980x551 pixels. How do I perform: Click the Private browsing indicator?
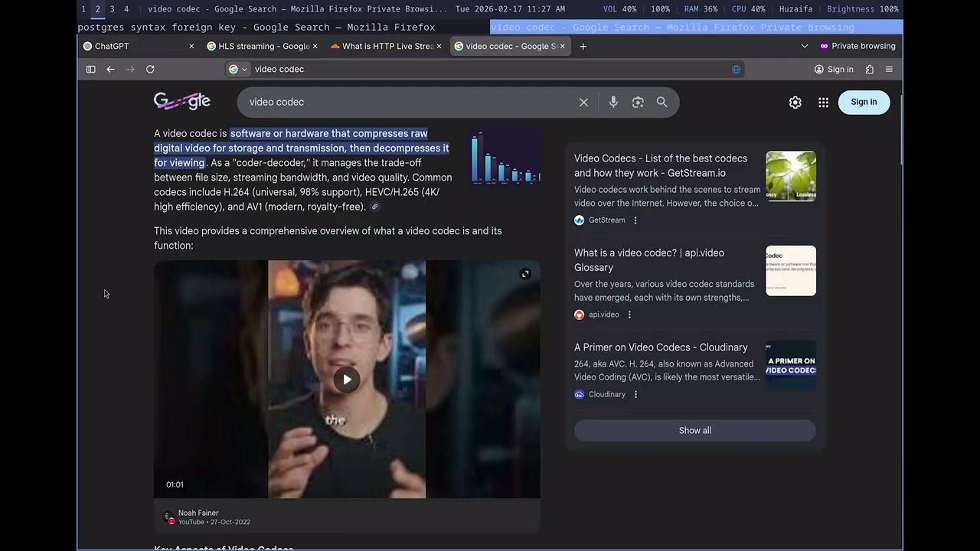pos(857,46)
